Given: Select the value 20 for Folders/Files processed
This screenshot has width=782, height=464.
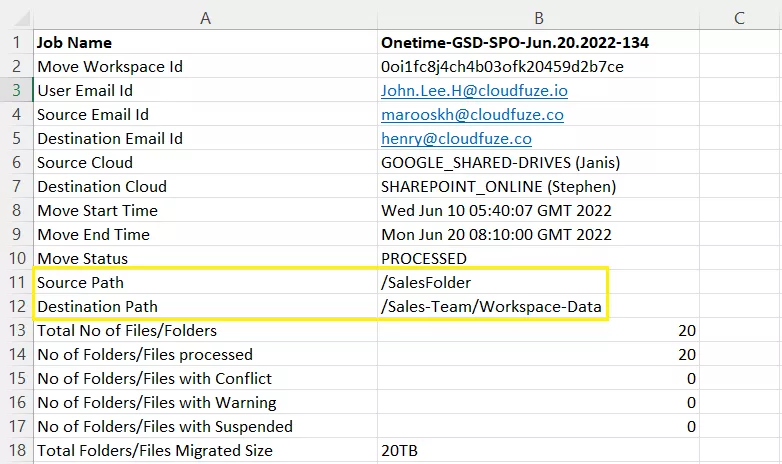Looking at the screenshot, I should coord(539,354).
